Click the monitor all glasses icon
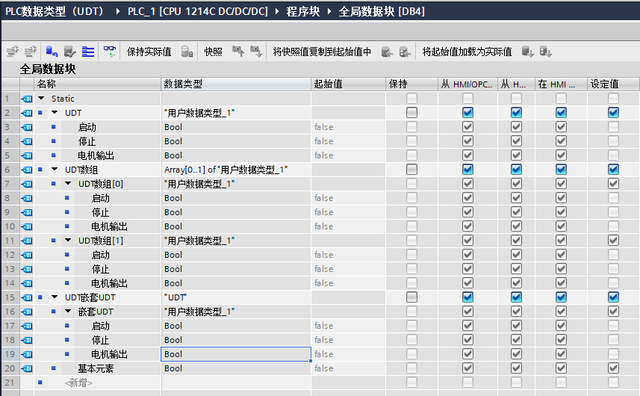Screen dimensions: 640x396 (109, 51)
